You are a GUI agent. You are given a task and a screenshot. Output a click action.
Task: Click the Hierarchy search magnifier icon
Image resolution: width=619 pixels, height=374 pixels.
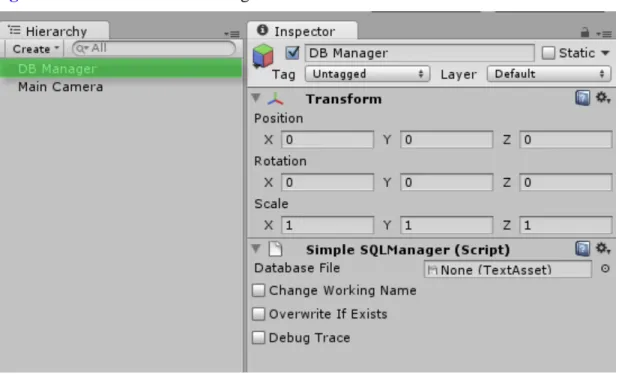tap(81, 49)
